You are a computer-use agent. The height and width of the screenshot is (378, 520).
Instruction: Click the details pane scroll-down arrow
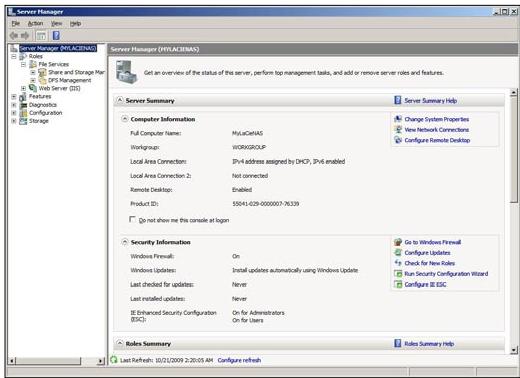[x=514, y=350]
